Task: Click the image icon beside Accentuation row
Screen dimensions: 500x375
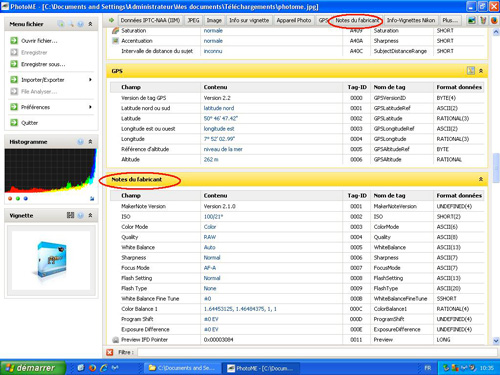Action: (115, 41)
